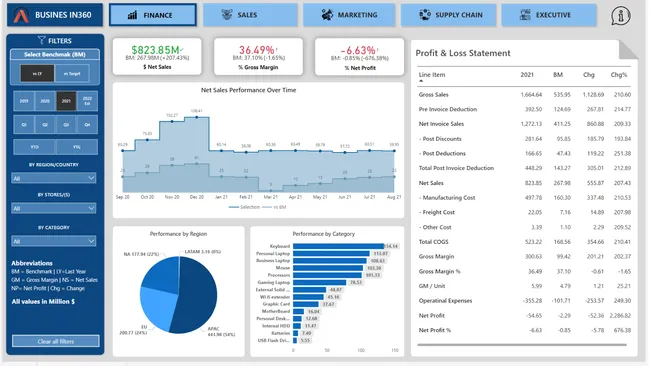Click the GM / Unit row
The height and width of the screenshot is (366, 650).
point(524,286)
